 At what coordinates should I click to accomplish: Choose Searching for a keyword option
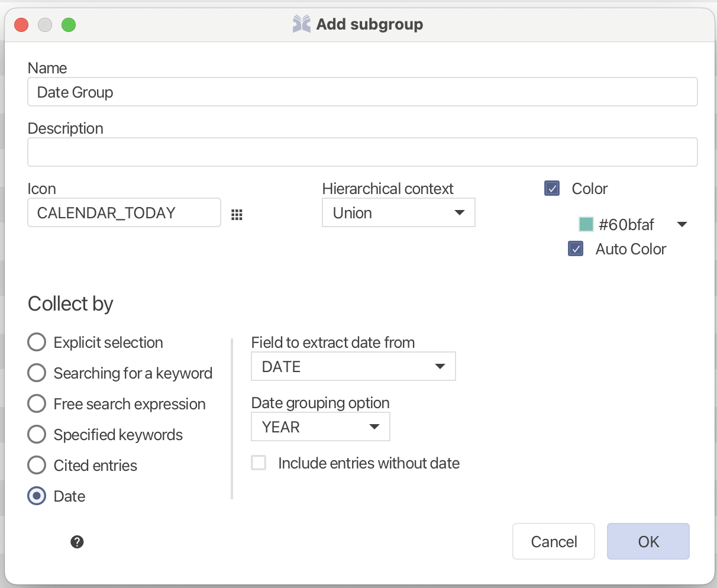tap(37, 373)
